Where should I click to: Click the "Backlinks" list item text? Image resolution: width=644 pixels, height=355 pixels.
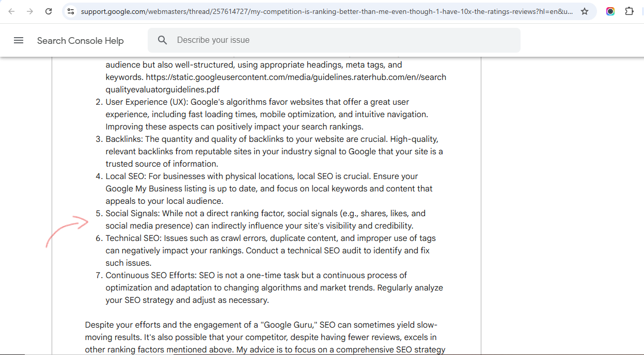[x=124, y=139]
